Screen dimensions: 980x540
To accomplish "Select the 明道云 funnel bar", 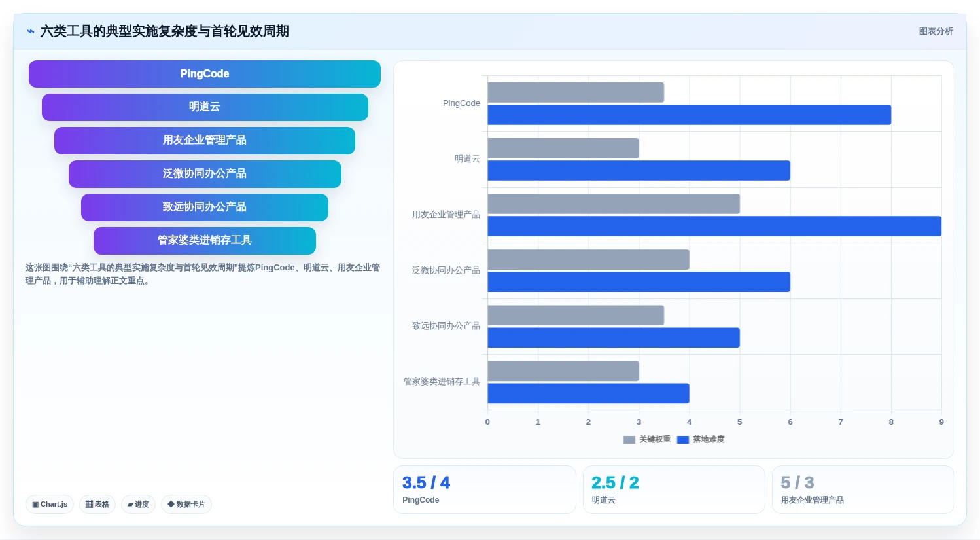I will tap(205, 107).
